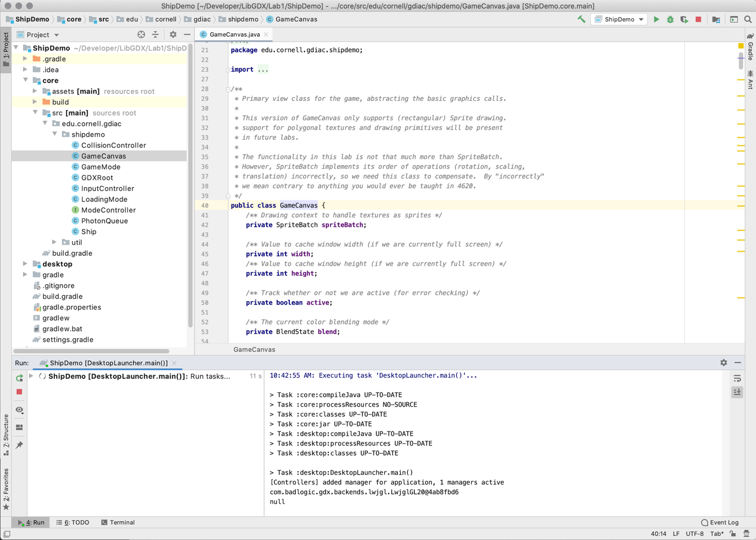Screen dimensions: 756x540
Task: Open Search Everywhere magnifier icon
Action: click(748, 19)
